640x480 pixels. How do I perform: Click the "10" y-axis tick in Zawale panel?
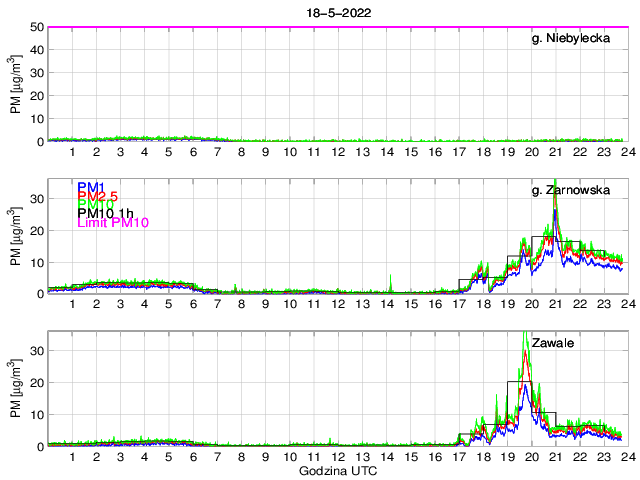tap(37, 415)
